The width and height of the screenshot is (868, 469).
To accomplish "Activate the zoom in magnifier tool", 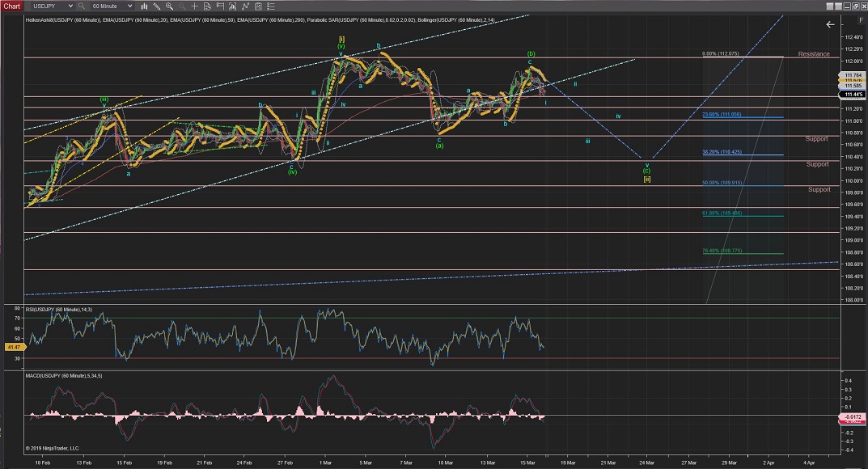I will click(x=169, y=6).
